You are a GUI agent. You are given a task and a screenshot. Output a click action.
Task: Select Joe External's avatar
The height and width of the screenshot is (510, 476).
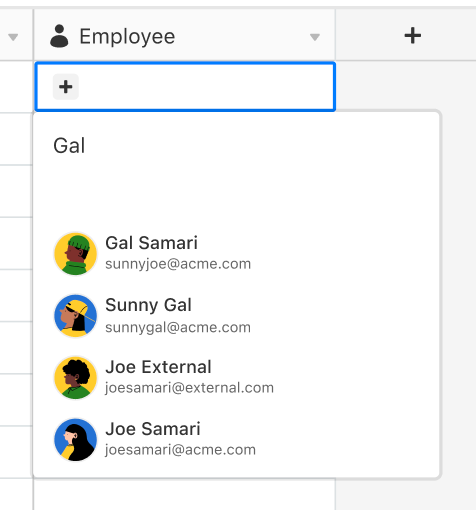coord(76,378)
